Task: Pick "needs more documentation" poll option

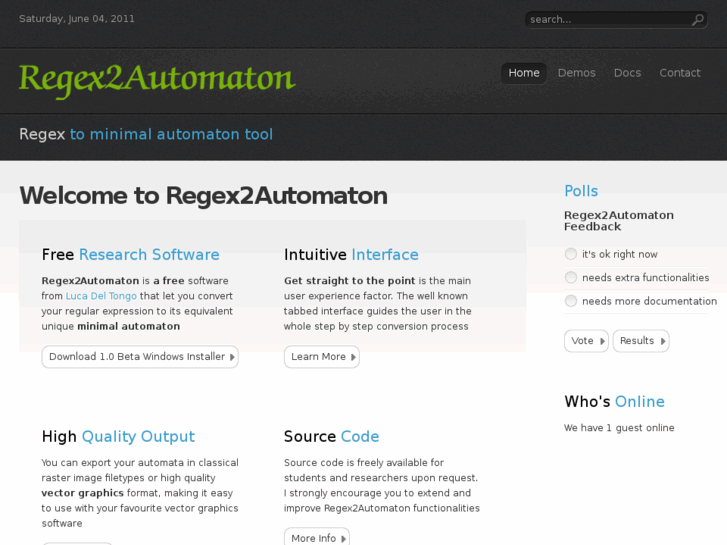Action: tap(571, 301)
